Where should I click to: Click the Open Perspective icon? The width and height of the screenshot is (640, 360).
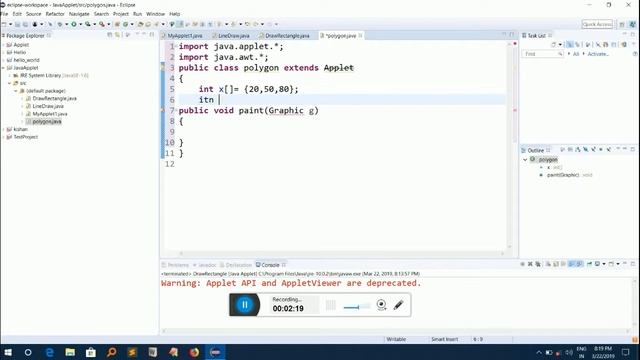(622, 24)
